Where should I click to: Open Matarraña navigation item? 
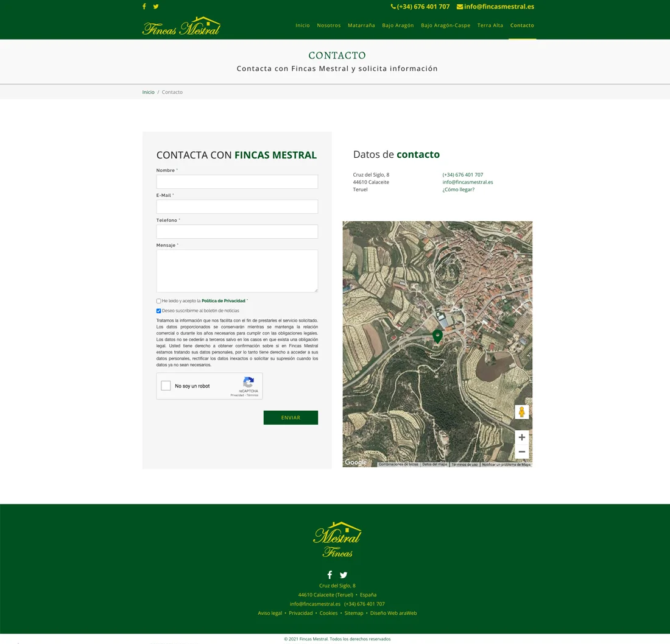click(x=361, y=25)
